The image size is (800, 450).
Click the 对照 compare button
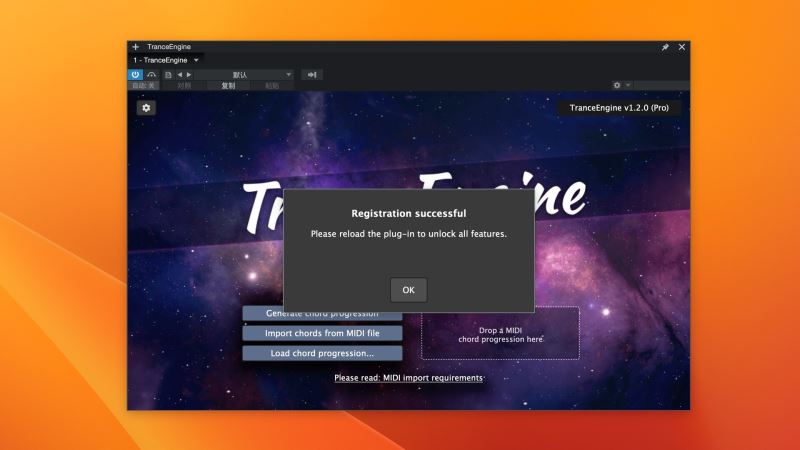coord(184,86)
